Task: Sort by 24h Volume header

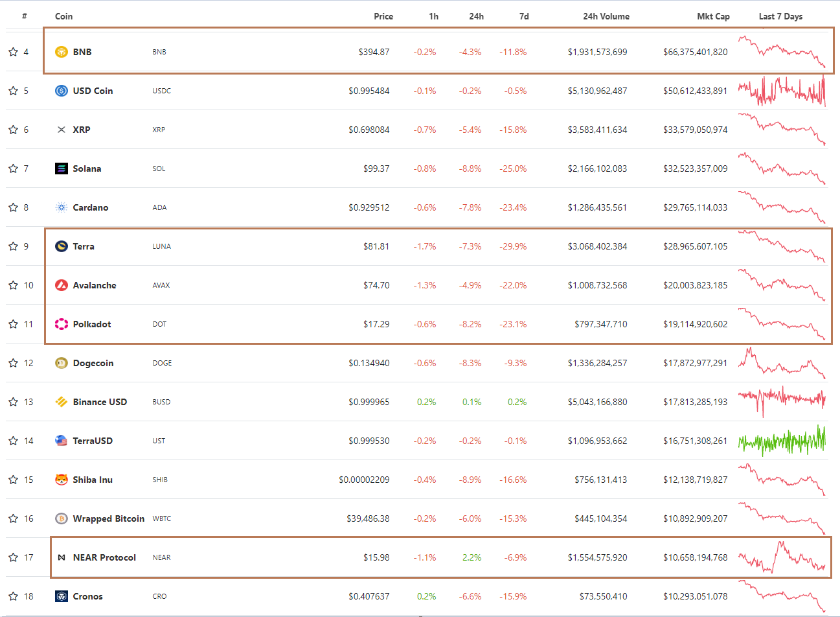Action: tap(606, 16)
